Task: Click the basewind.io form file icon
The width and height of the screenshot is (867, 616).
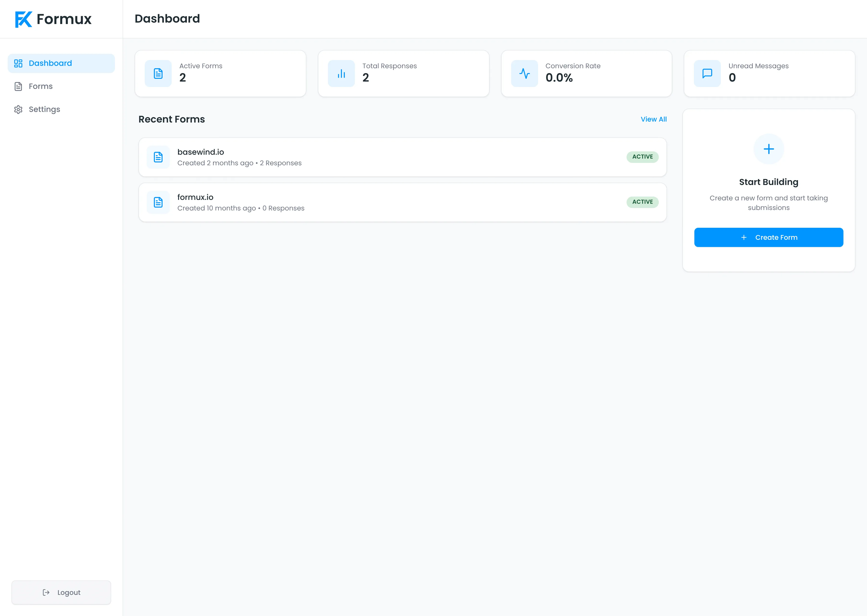Action: pos(158,157)
